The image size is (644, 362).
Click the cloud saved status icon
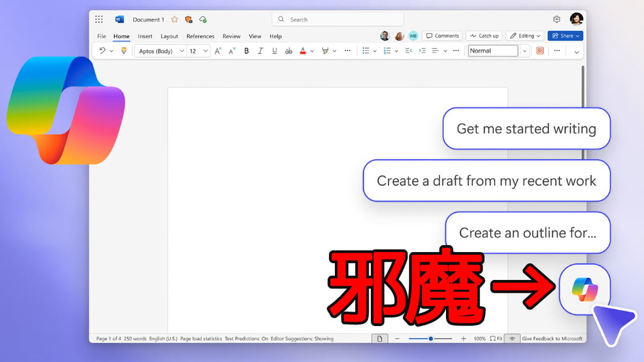[203, 19]
